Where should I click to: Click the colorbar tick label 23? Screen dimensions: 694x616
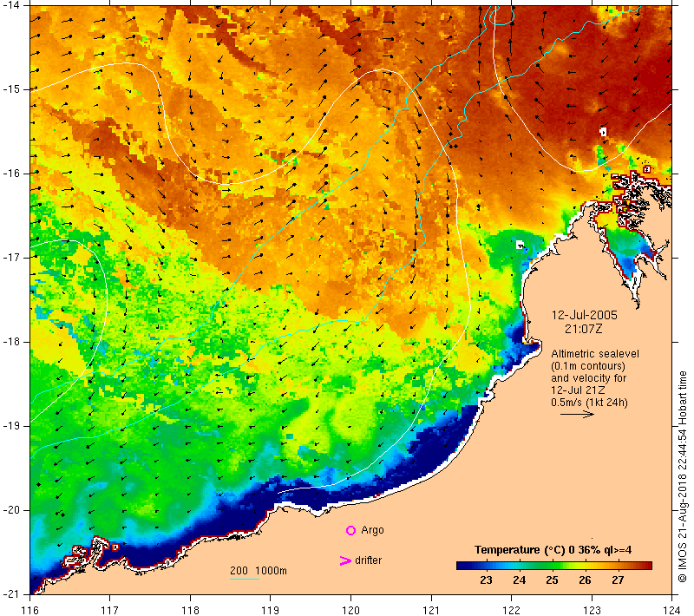[486, 580]
